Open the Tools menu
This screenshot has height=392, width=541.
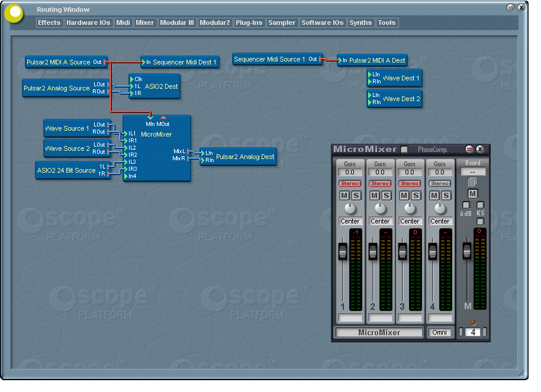387,22
